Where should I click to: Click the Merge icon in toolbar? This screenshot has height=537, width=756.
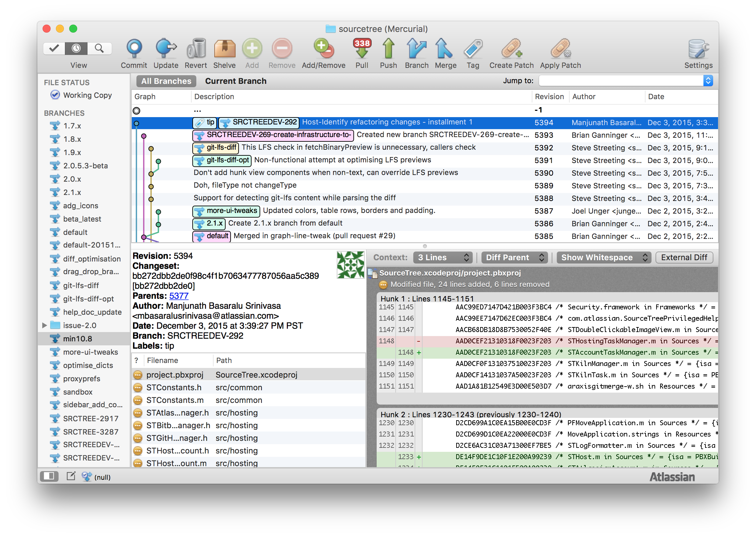(x=444, y=51)
